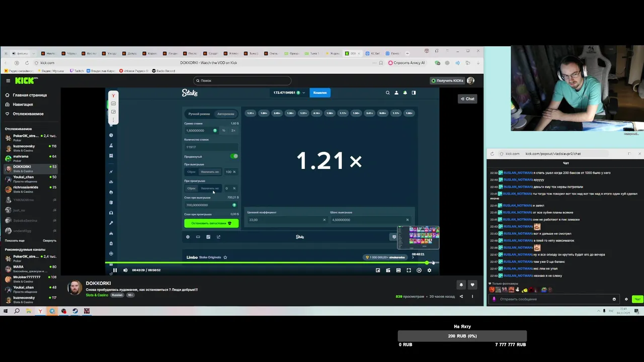This screenshot has width=644, height=362.
Task: Open the Radio Record bookmark
Action: tap(164, 71)
